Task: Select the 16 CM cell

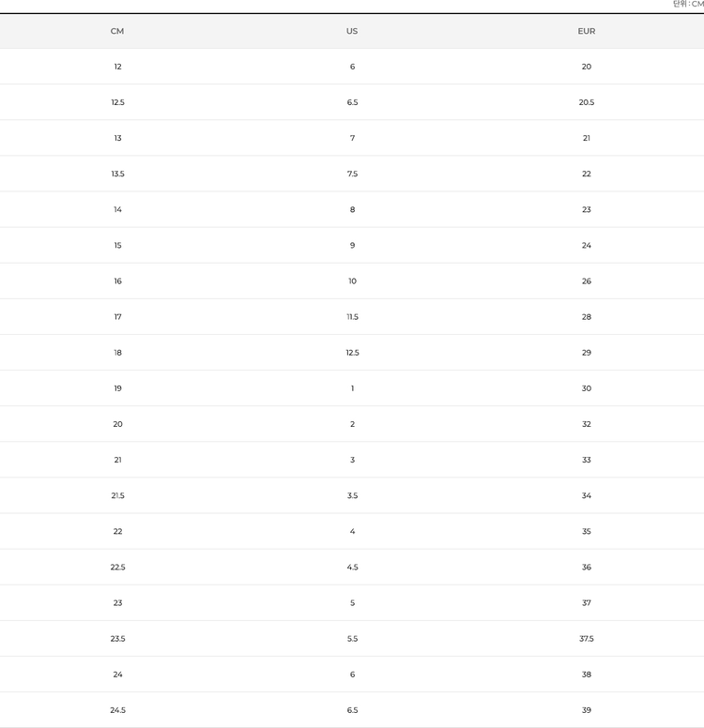Action: [117, 281]
